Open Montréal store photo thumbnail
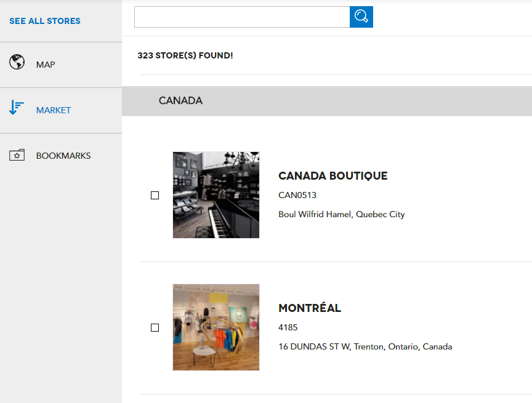The height and width of the screenshot is (403, 532). [216, 327]
